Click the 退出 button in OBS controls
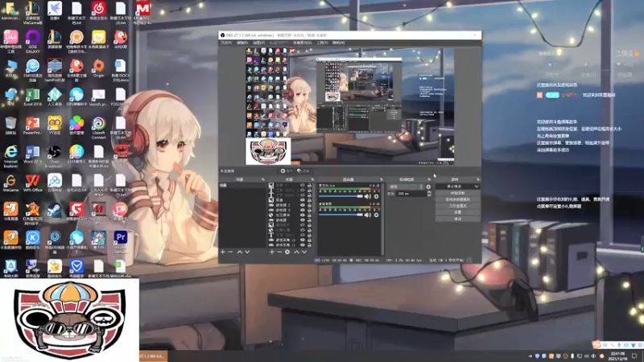 click(x=457, y=219)
